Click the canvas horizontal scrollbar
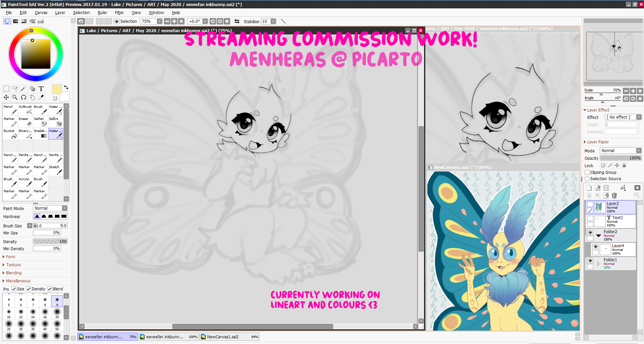This screenshot has width=644, height=344. coord(252,327)
